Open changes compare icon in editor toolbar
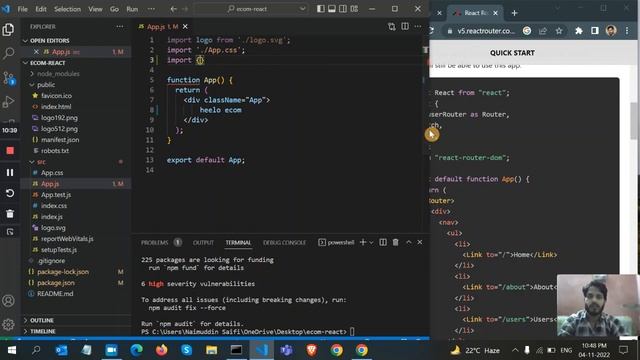 pyautogui.click(x=392, y=27)
